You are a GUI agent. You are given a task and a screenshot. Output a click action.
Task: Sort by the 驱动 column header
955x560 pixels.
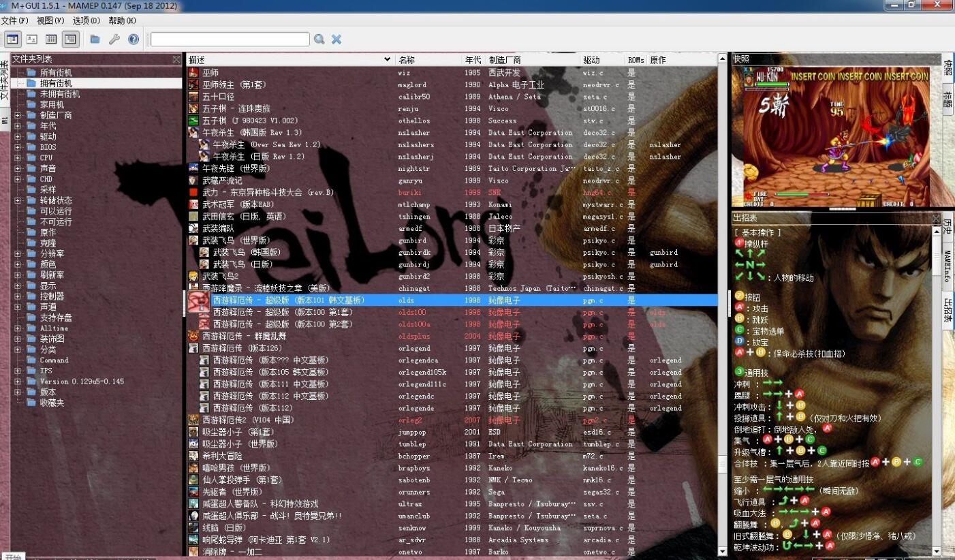click(x=603, y=60)
